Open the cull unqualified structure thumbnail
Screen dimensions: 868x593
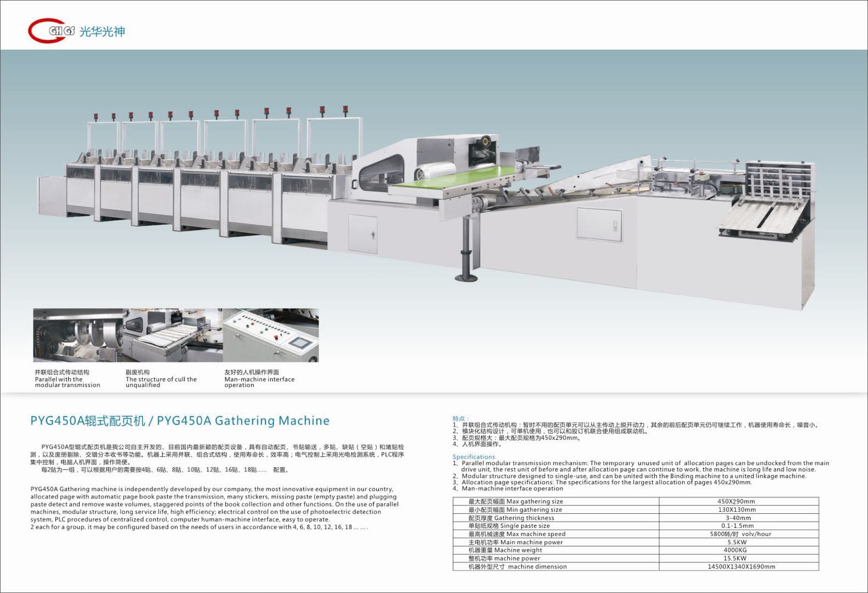pos(172,335)
